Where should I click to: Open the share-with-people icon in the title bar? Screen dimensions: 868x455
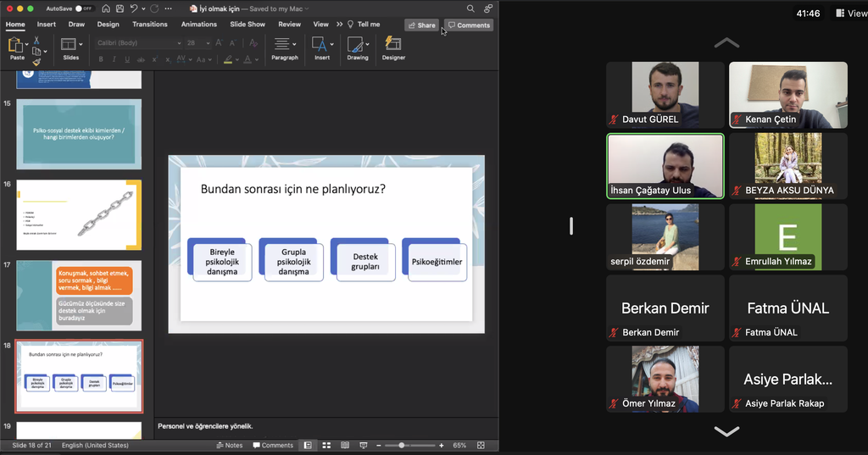tap(487, 8)
